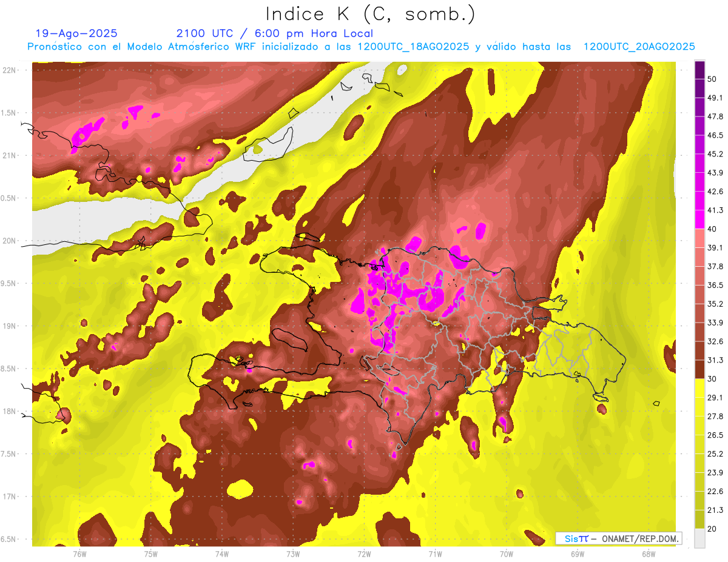Click the legend value '42.6'
This screenshot has height=562, width=728.
tap(715, 192)
